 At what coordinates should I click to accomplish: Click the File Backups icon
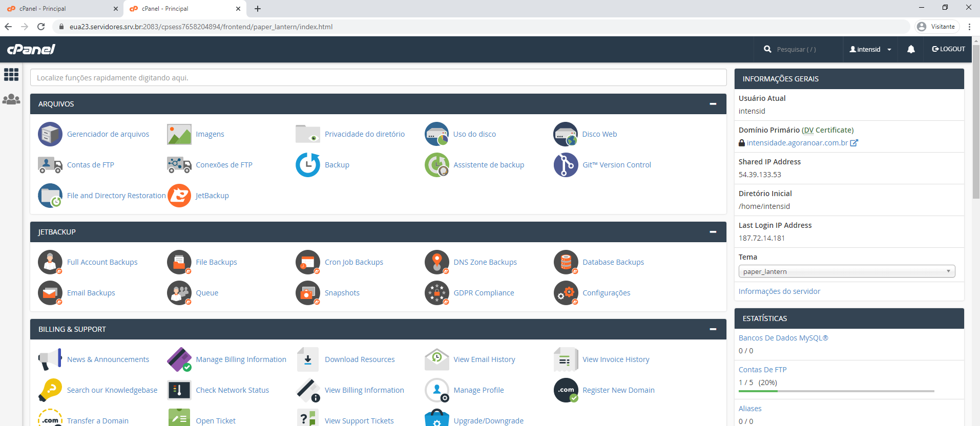[179, 262]
